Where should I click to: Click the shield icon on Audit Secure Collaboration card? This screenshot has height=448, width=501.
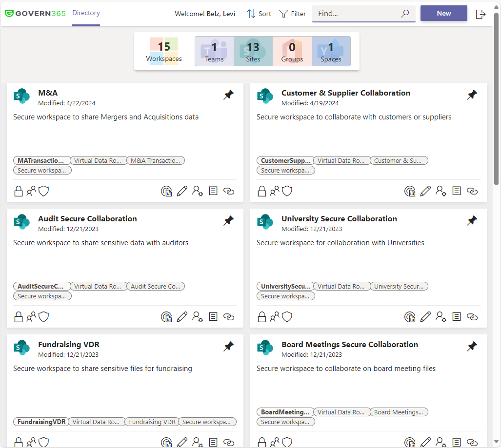[44, 317]
